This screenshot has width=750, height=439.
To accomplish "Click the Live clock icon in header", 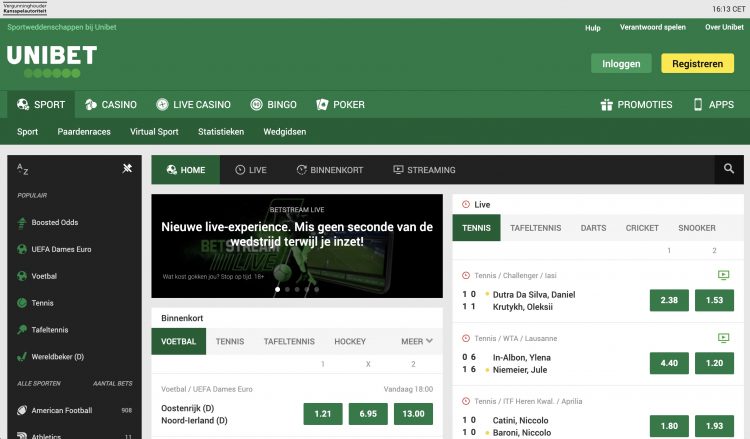I will point(240,170).
